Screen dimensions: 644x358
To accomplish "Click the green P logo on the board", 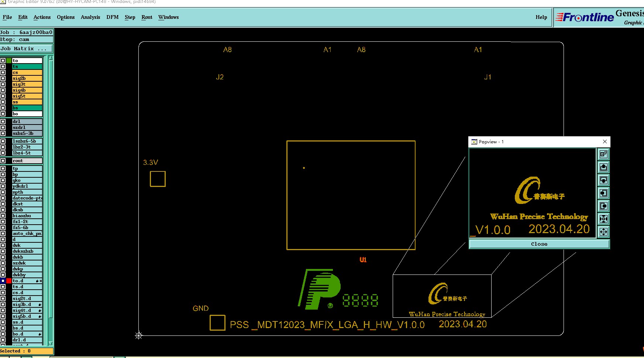I will click(319, 289).
